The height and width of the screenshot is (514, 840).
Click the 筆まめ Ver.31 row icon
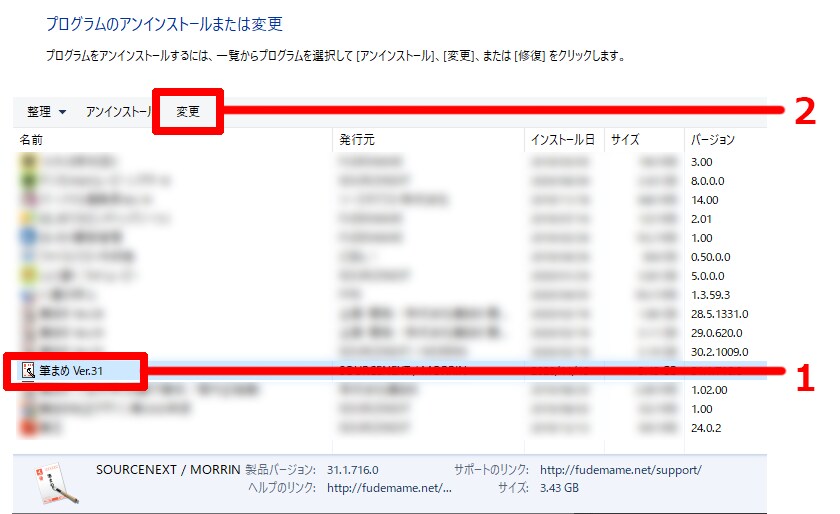click(28, 370)
